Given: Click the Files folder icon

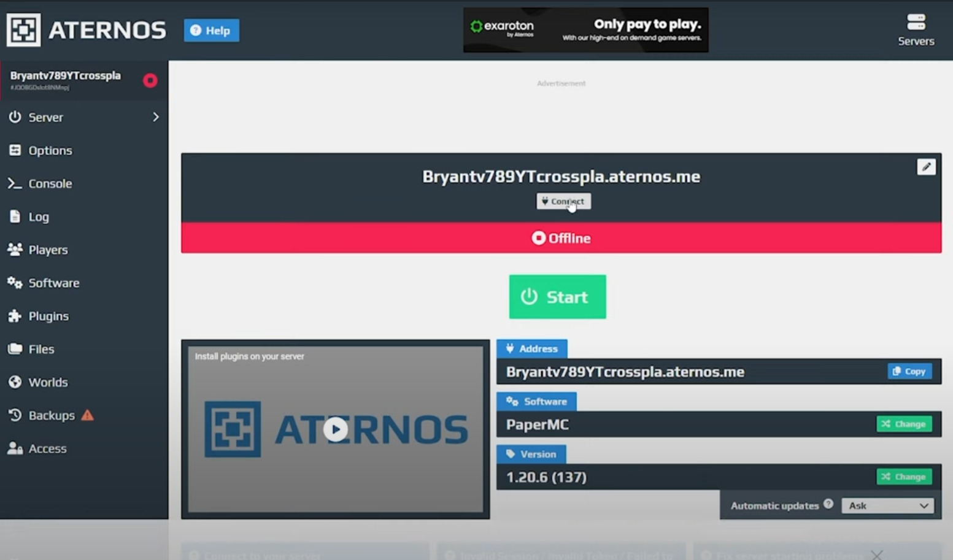Looking at the screenshot, I should (x=15, y=348).
